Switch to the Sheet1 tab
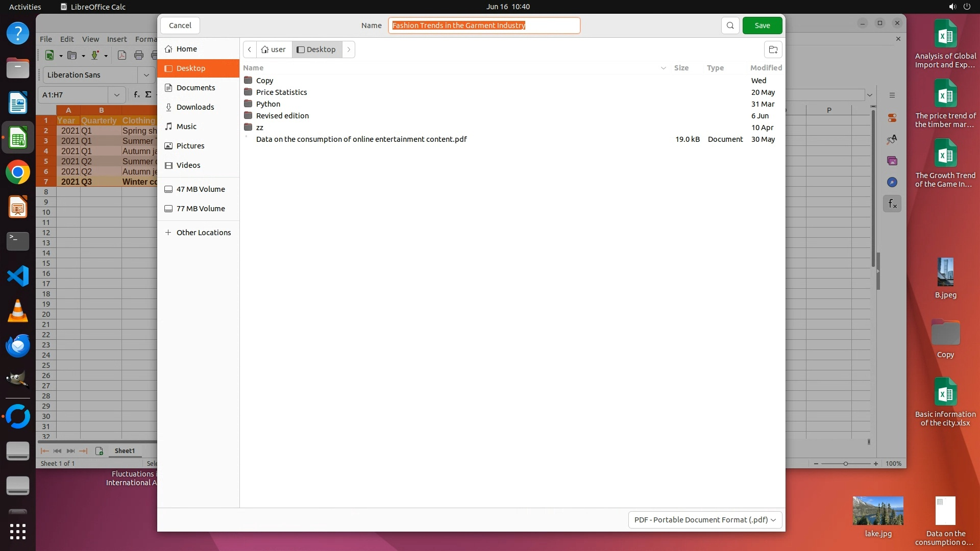 125,450
